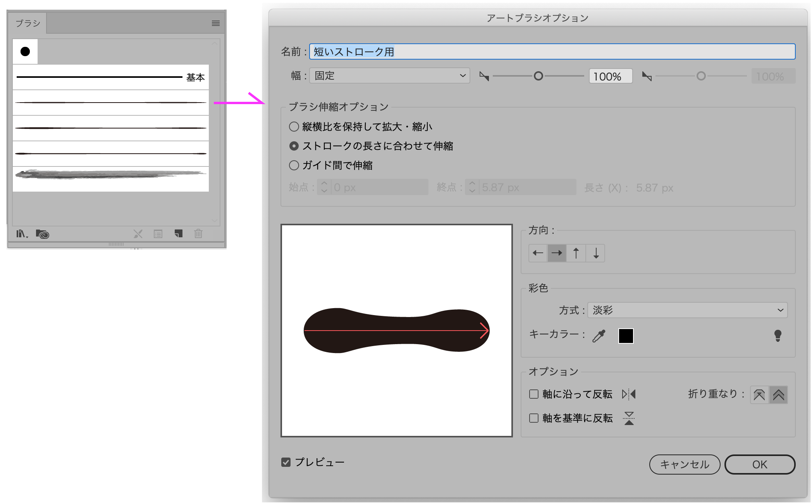Select the round dot brush thumbnail

(x=25, y=51)
